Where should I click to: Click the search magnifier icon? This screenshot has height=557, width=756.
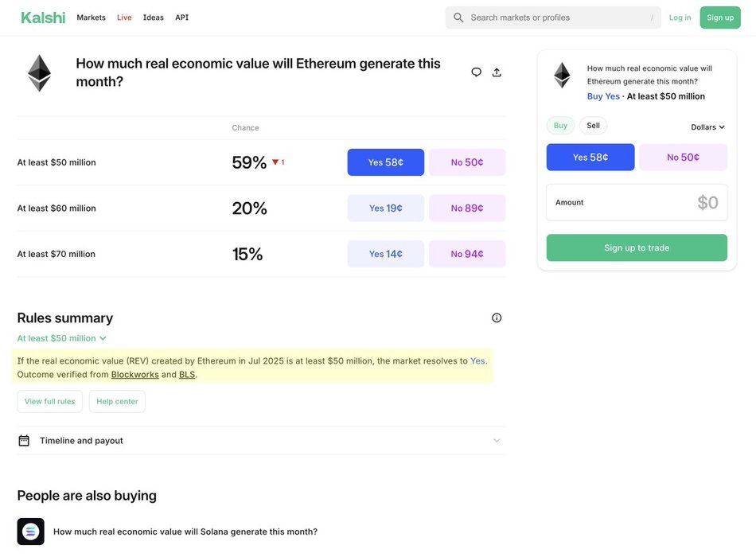(458, 18)
